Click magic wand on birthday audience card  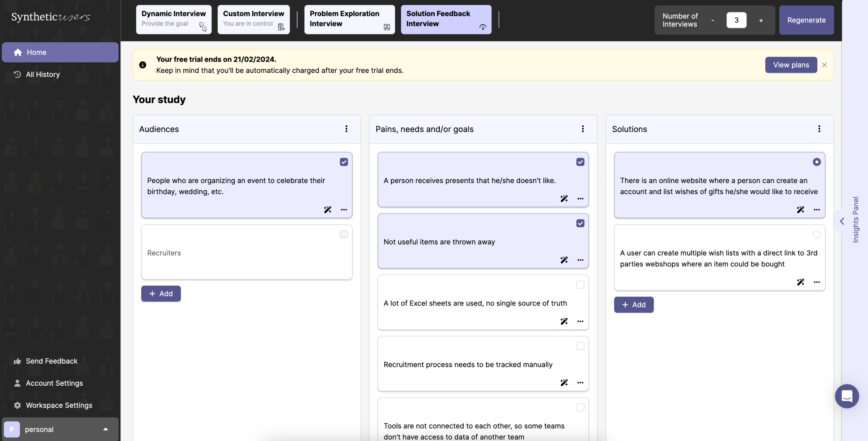[327, 210]
